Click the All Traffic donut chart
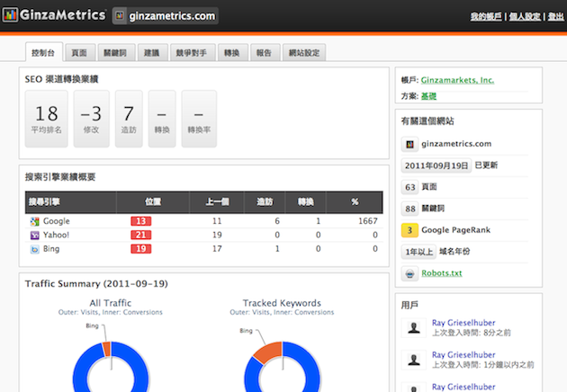Viewport: 567px width, 392px height. coord(111,367)
